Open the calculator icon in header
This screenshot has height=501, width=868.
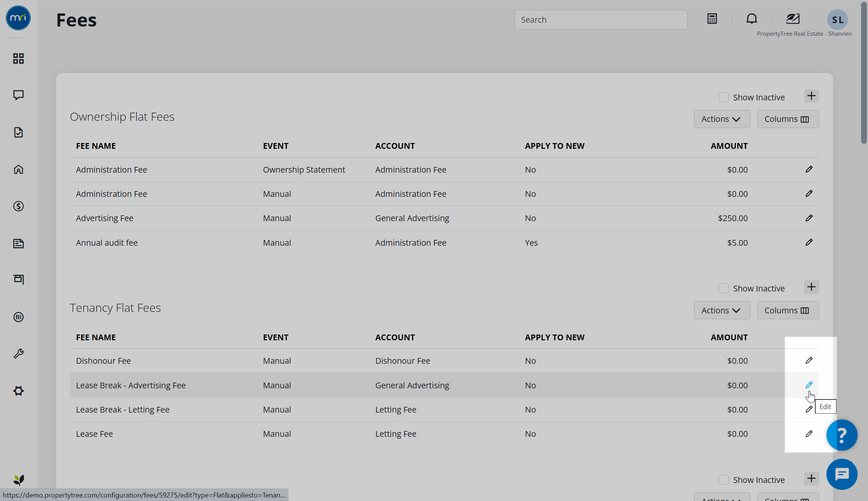point(712,18)
